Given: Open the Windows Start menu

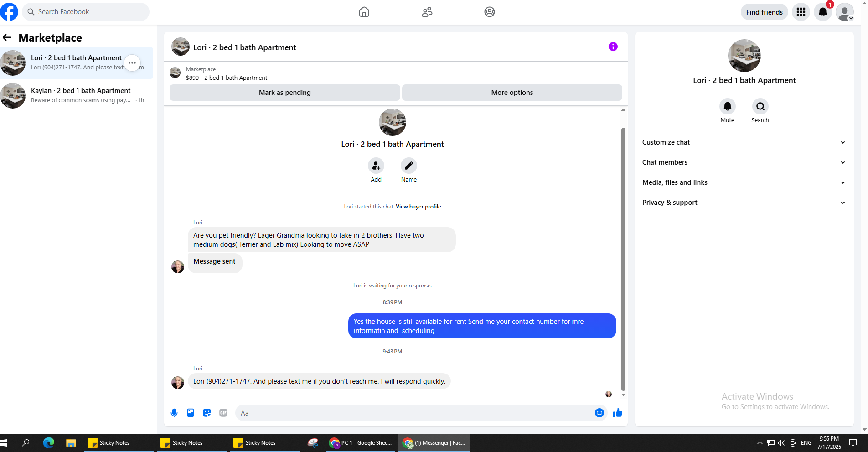Looking at the screenshot, I should [x=4, y=442].
